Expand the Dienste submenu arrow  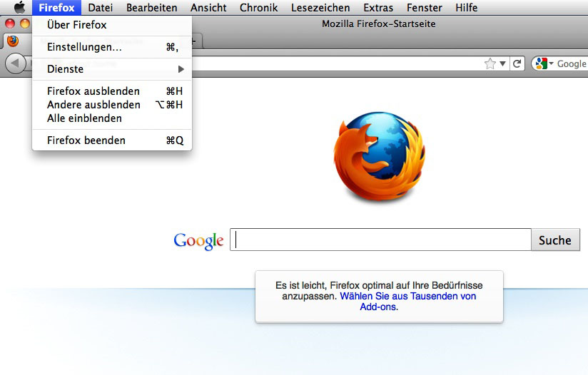[x=181, y=69]
